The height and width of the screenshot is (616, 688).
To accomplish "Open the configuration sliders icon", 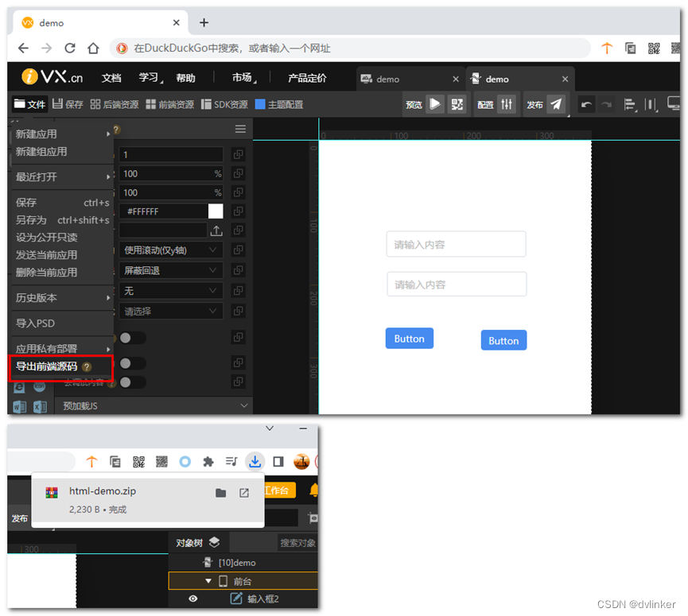I will tap(507, 104).
